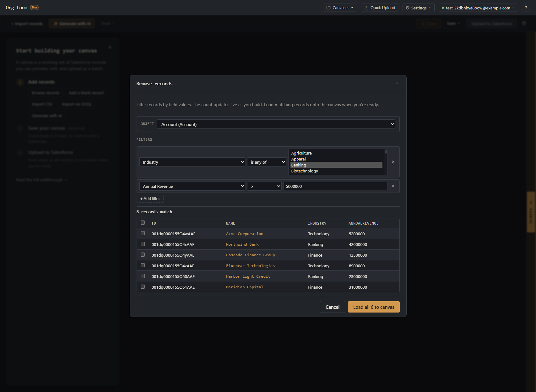Open the Industry field dropdown
This screenshot has width=536, height=392.
[192, 162]
